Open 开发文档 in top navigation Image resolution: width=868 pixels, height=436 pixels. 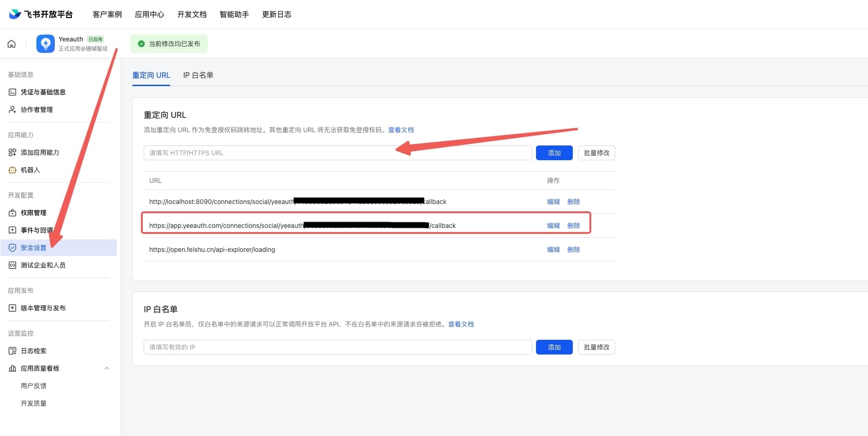click(192, 14)
